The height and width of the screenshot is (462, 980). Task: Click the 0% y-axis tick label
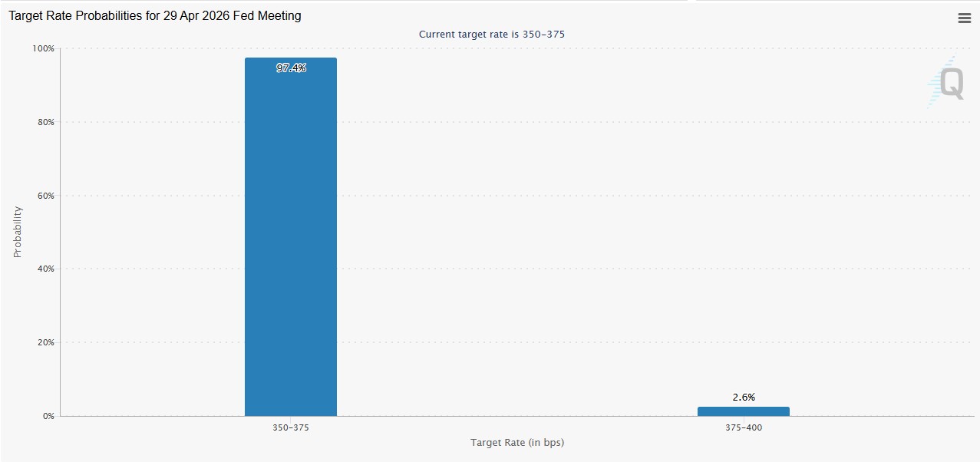coord(48,416)
